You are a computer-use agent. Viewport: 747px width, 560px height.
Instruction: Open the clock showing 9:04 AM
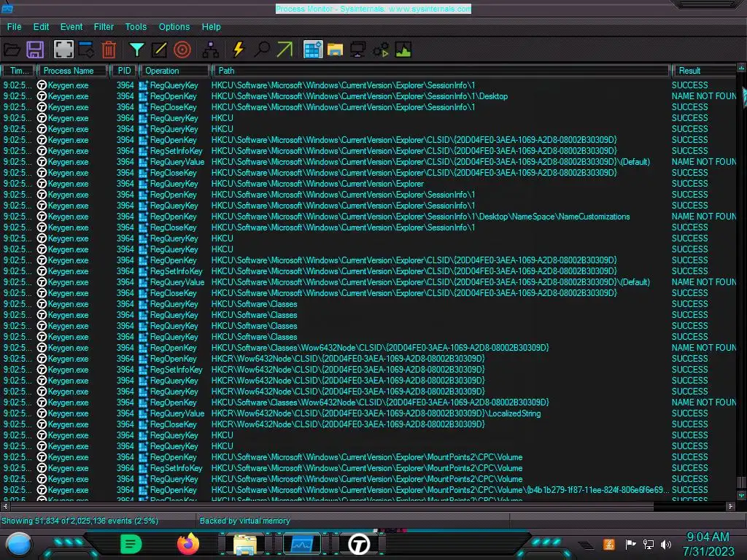[x=708, y=544]
